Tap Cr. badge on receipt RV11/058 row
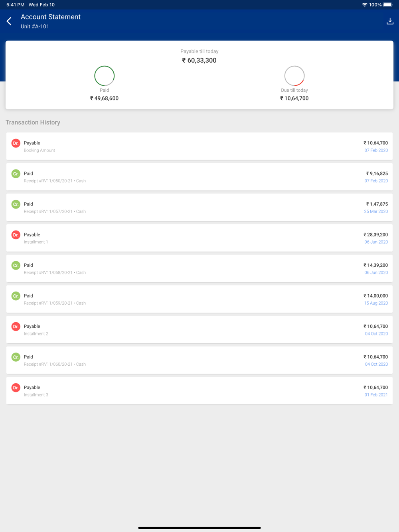This screenshot has width=399, height=532. [x=16, y=265]
